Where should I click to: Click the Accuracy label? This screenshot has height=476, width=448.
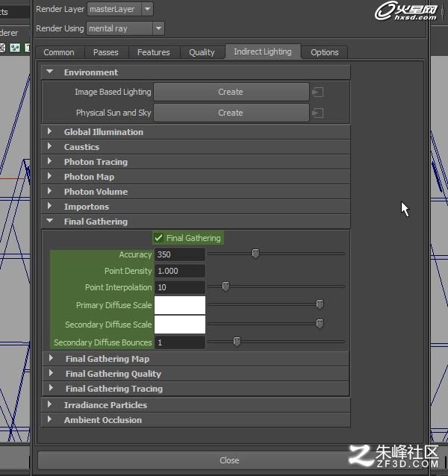pyautogui.click(x=135, y=254)
